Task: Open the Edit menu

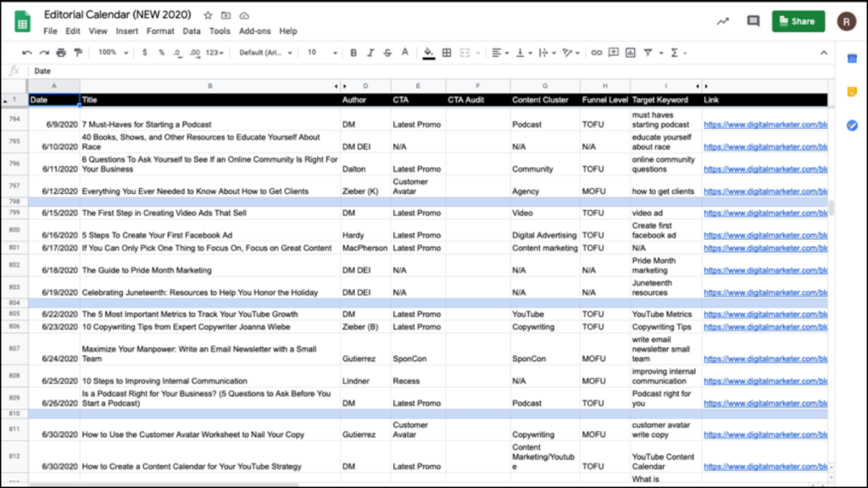Action: click(x=73, y=31)
